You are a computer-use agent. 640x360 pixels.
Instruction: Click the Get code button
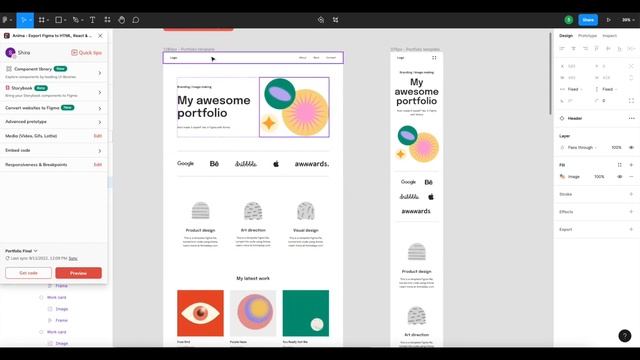tap(28, 273)
